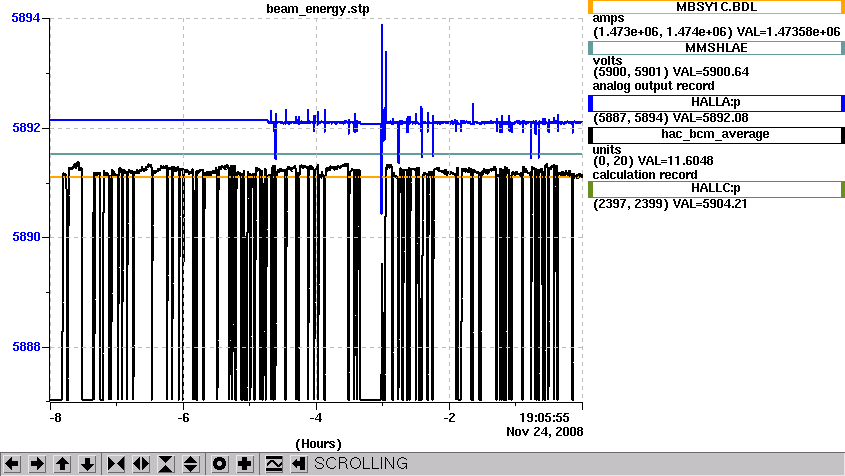The height and width of the screenshot is (476, 845).
Task: Expand time axis with outward triangles icon
Action: (141, 464)
